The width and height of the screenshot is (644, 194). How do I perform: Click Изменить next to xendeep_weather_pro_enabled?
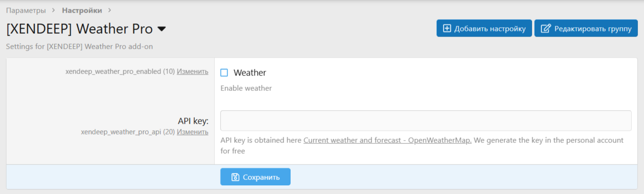tap(192, 72)
